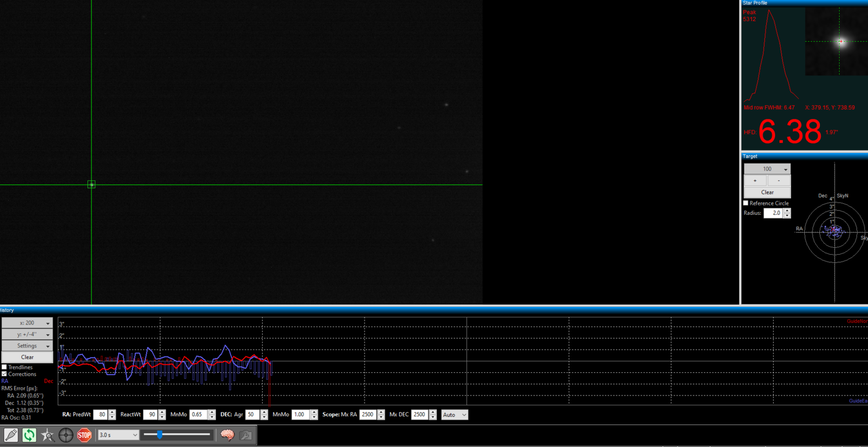
Task: Open the y: +/-4" scale menu
Action: tap(27, 334)
